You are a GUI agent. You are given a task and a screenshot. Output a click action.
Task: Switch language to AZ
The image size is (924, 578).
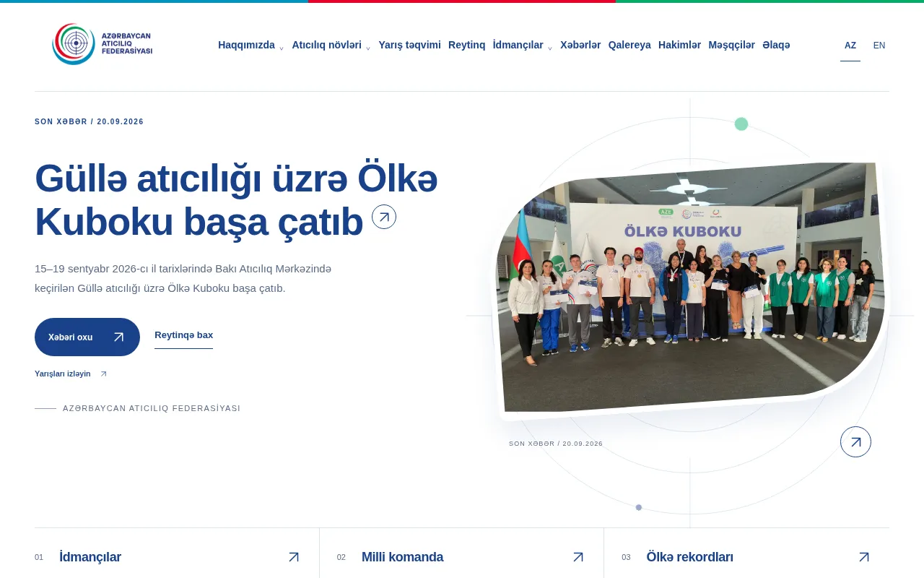click(850, 46)
